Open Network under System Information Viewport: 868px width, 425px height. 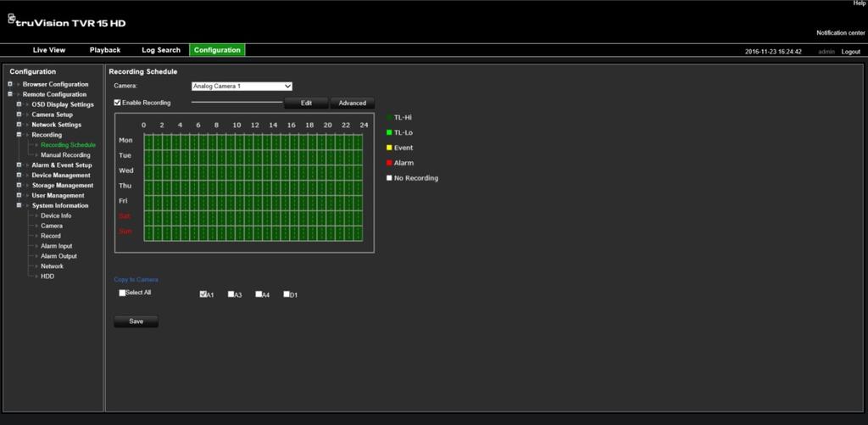[x=52, y=266]
